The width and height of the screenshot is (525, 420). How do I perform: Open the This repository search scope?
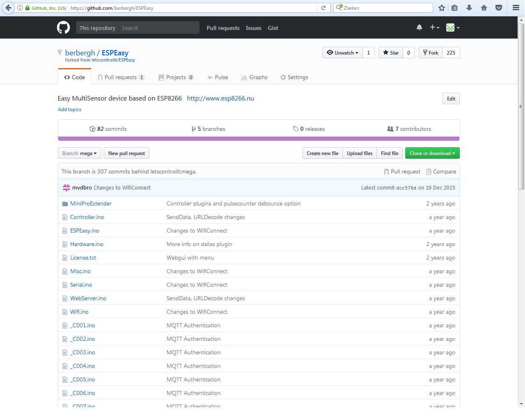pos(97,28)
